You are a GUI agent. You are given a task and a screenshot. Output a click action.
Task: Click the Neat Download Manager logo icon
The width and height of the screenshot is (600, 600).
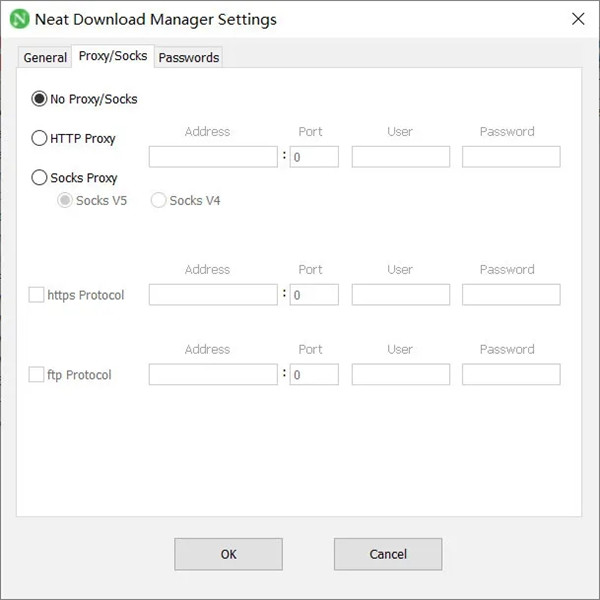(x=20, y=19)
